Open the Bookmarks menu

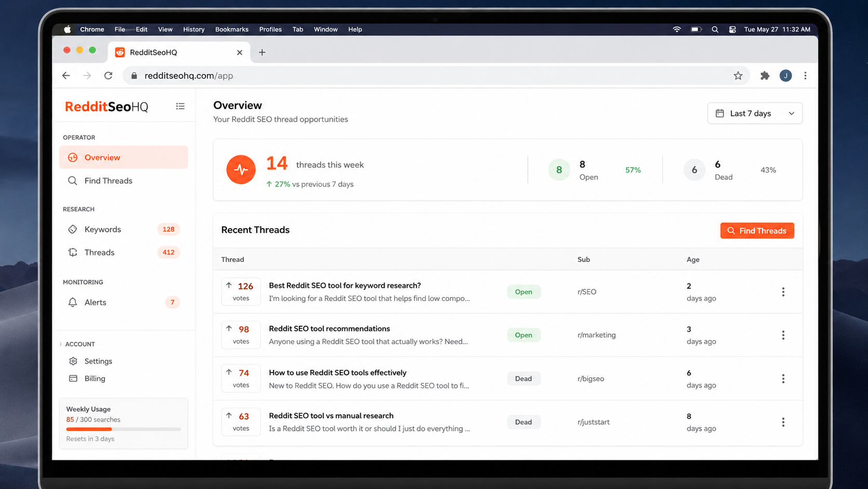pos(232,30)
